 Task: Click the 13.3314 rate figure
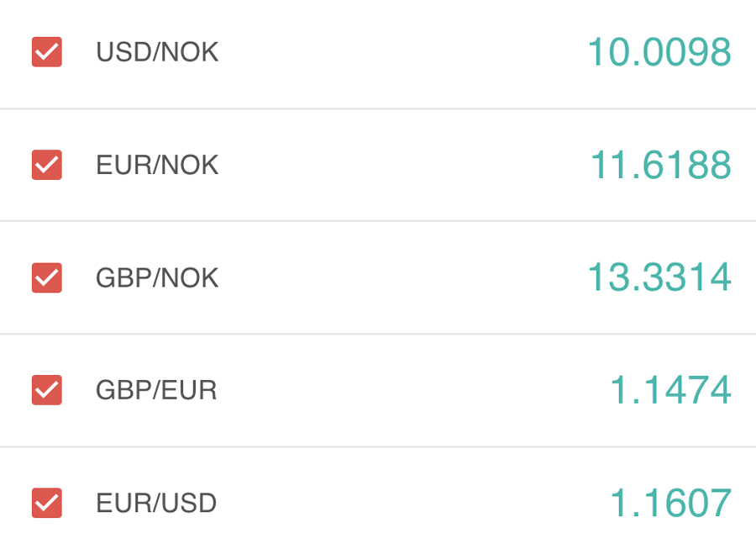(659, 277)
